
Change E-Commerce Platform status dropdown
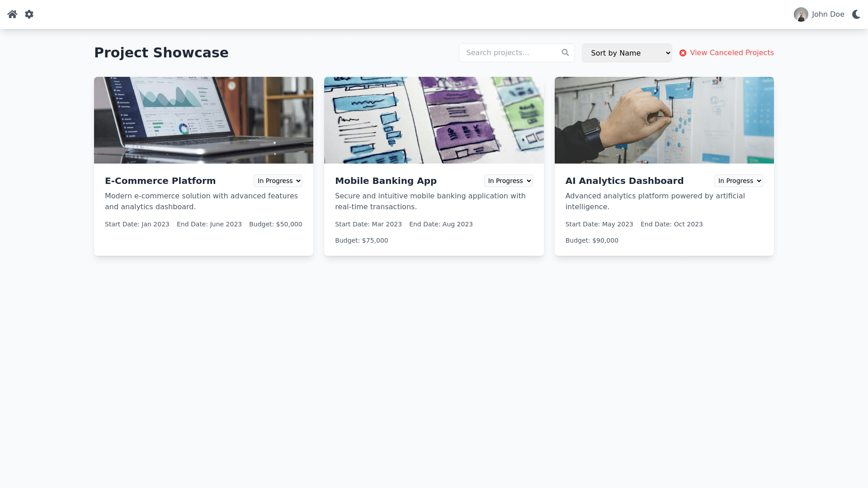278,181
